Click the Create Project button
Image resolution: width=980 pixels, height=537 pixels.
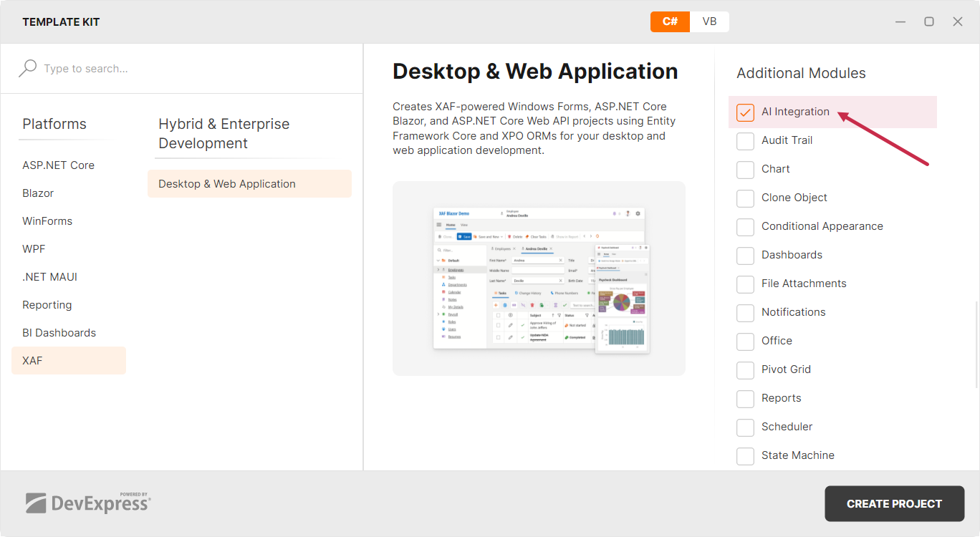click(894, 503)
